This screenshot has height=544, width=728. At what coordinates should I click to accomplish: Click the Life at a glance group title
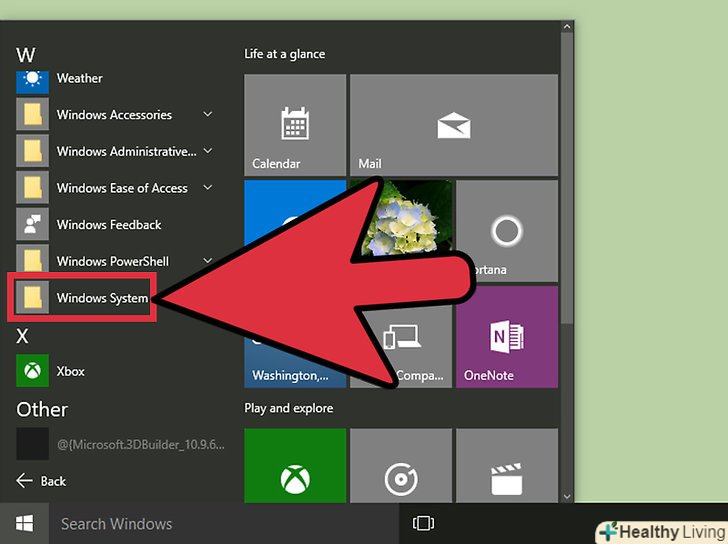coord(285,54)
